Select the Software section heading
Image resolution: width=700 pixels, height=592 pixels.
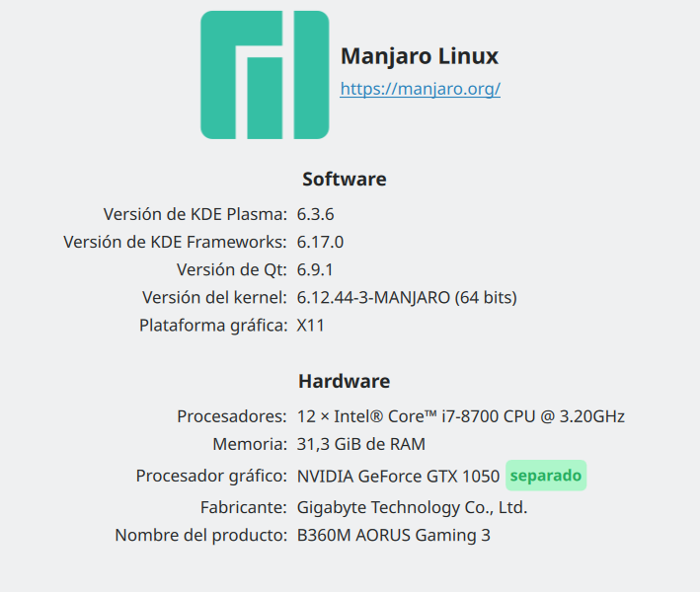tap(344, 179)
